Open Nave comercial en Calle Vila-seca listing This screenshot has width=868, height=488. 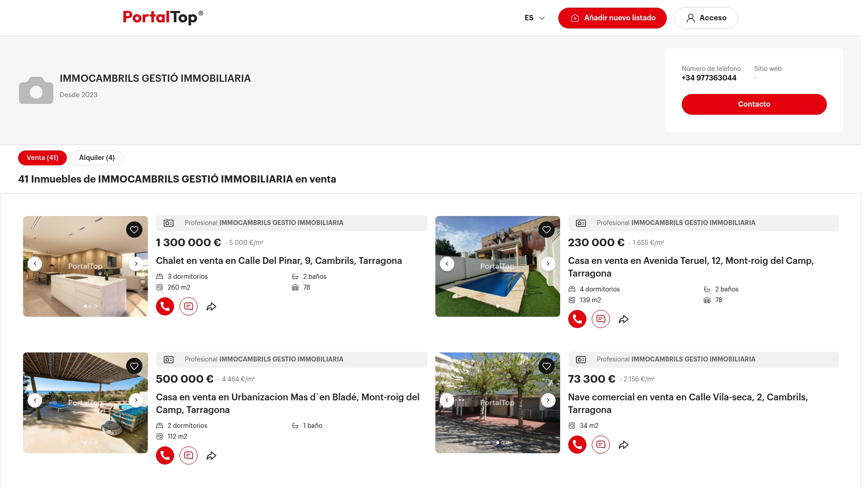tap(688, 404)
